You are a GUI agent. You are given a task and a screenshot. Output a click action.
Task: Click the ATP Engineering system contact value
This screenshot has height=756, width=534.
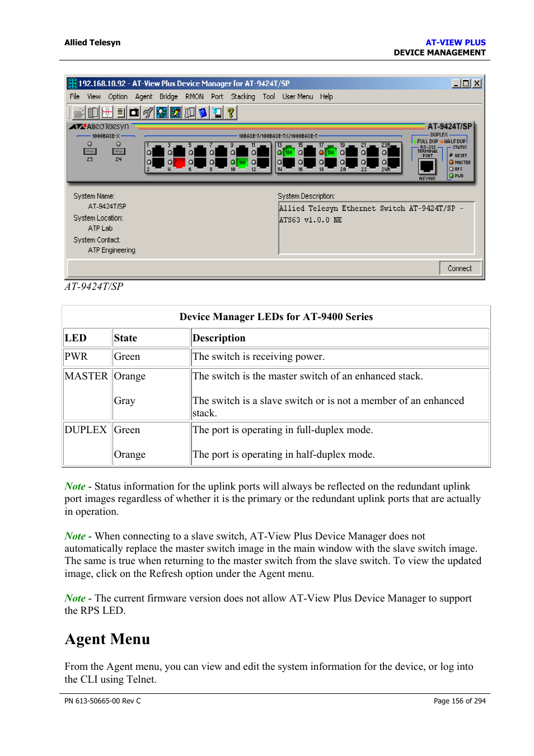(x=111, y=250)
